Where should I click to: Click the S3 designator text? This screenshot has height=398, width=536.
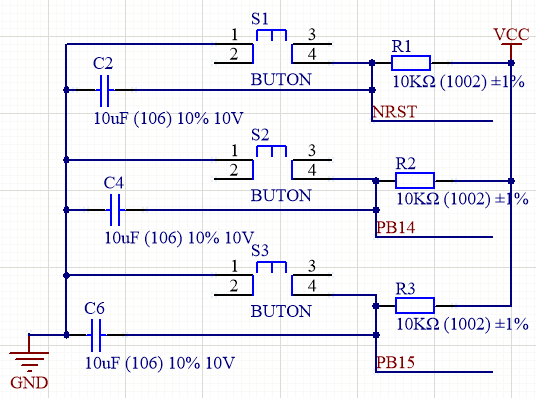260,251
